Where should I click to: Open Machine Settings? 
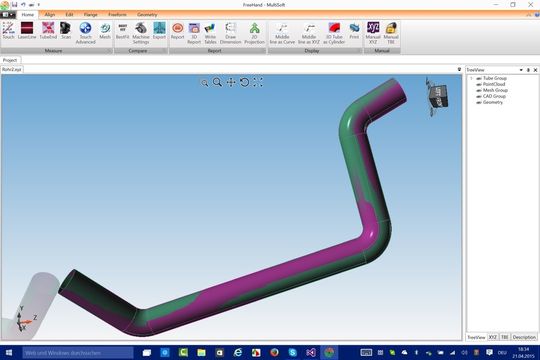[141, 33]
